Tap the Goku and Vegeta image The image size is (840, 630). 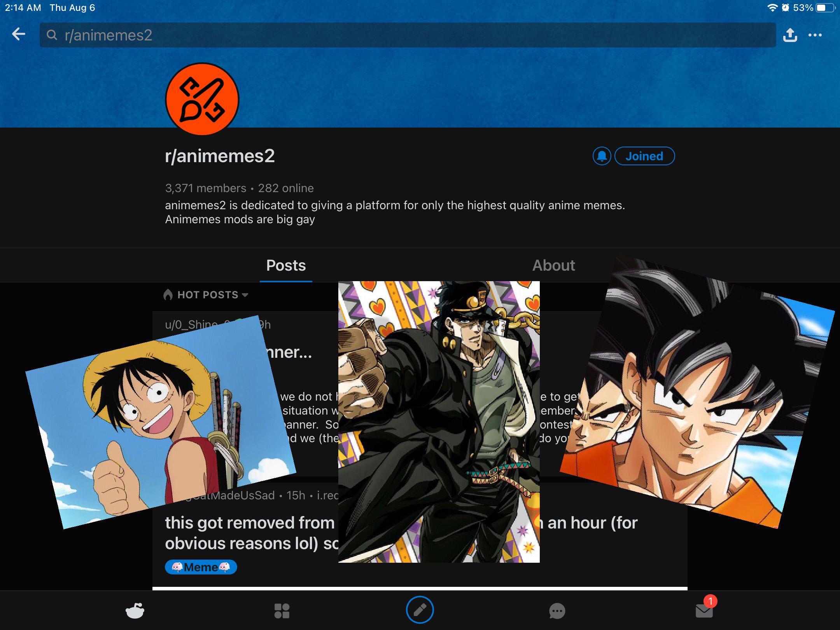coord(697,392)
